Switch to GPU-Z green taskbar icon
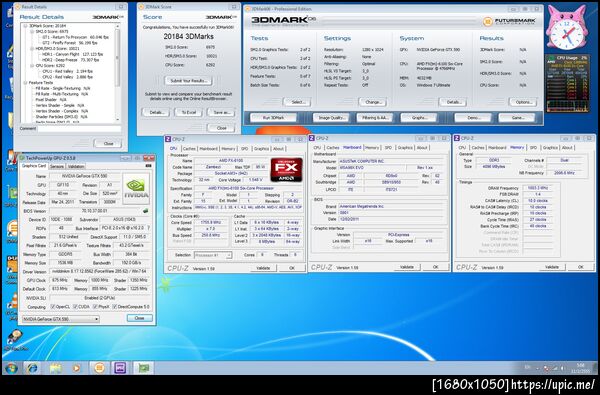 pos(143,368)
